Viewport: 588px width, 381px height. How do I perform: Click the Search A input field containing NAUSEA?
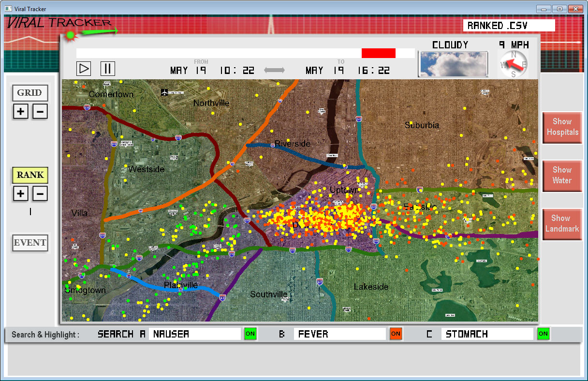[x=194, y=334]
